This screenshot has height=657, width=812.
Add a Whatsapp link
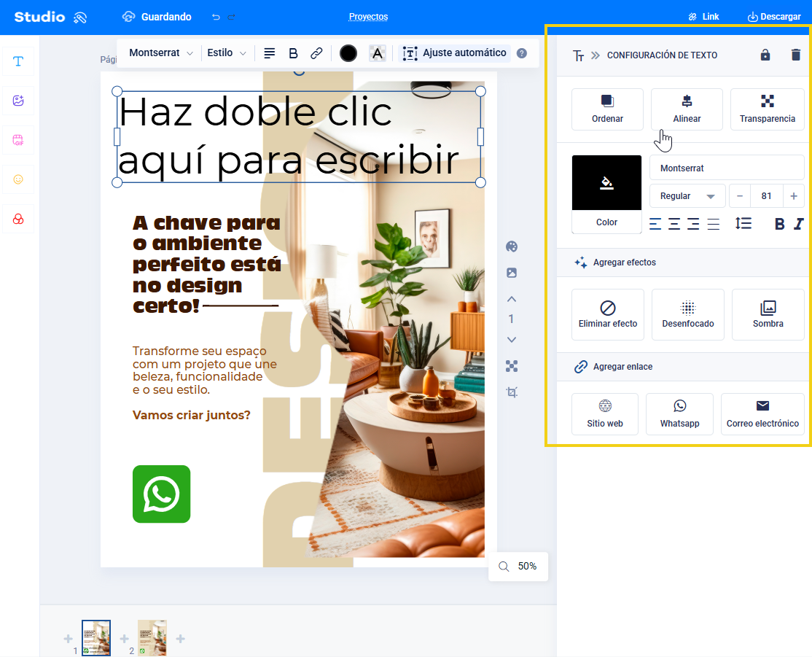click(679, 414)
